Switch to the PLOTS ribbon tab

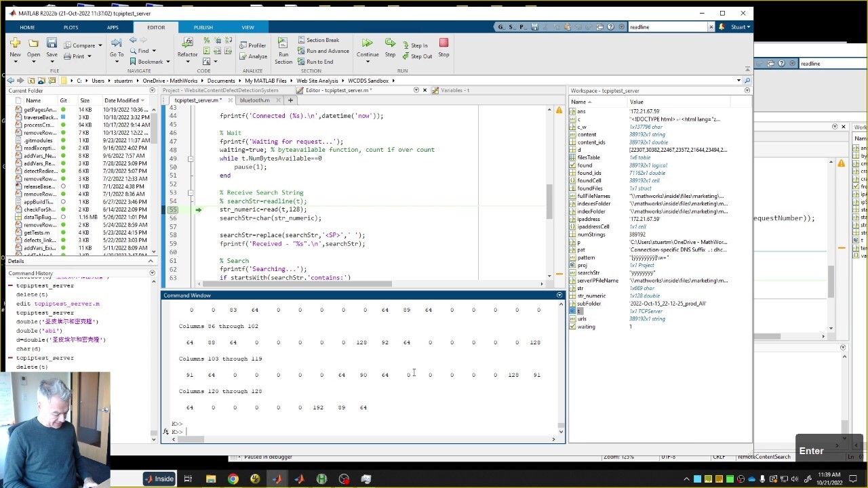click(x=71, y=27)
